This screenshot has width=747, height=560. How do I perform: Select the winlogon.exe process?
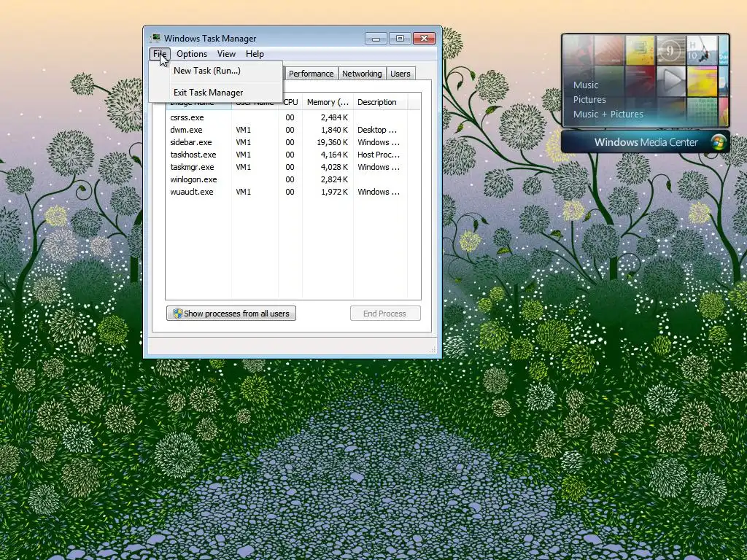tap(287, 179)
